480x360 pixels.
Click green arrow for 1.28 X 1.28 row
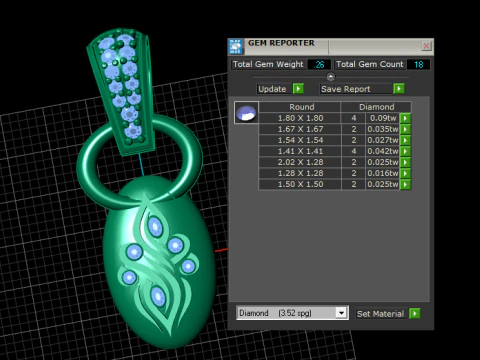click(405, 173)
